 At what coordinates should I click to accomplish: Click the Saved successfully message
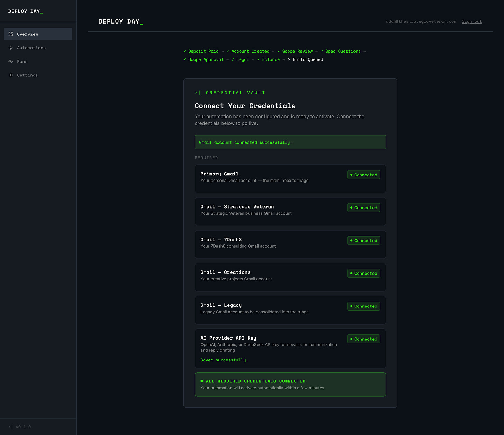(224, 360)
